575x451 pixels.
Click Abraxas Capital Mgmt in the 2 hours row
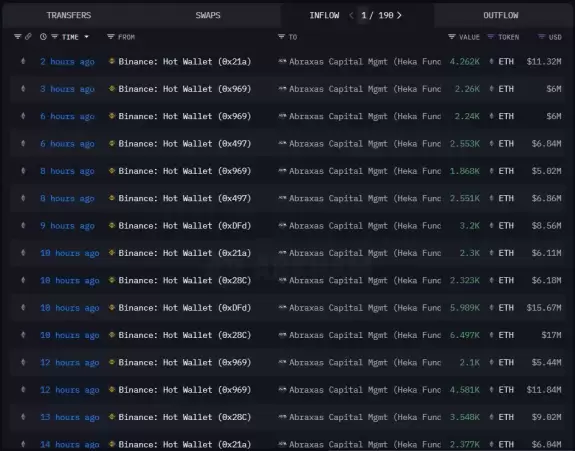click(x=365, y=62)
